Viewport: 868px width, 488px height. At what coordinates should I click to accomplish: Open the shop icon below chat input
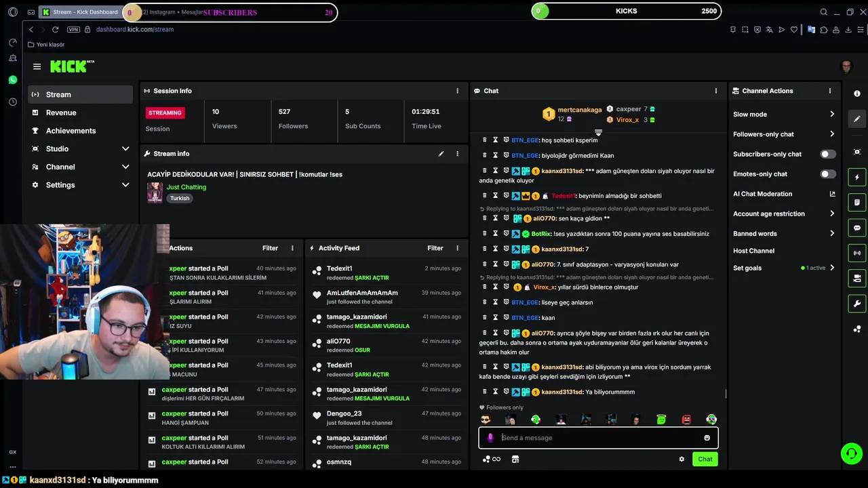[515, 459]
